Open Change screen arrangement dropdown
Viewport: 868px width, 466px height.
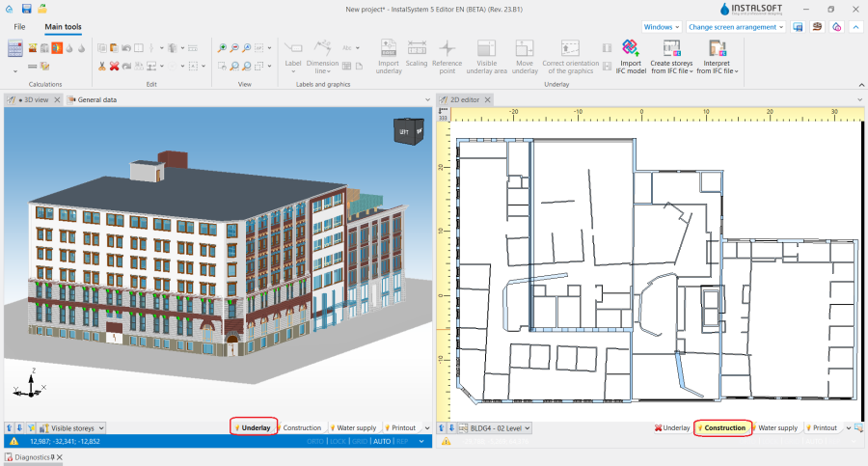coord(736,27)
